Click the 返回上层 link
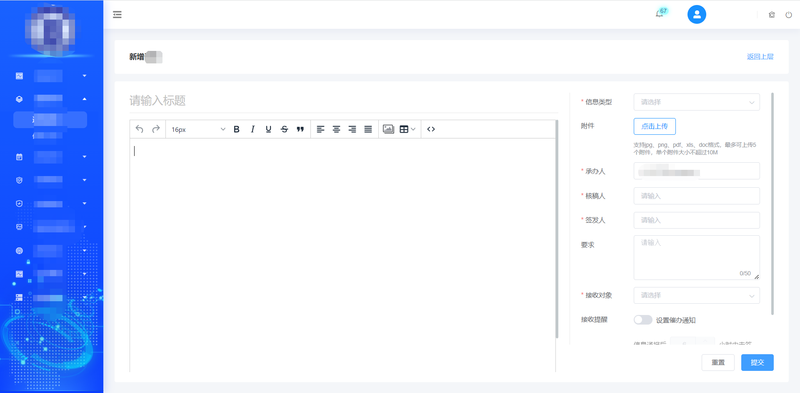Image resolution: width=800 pixels, height=393 pixels. coord(760,57)
